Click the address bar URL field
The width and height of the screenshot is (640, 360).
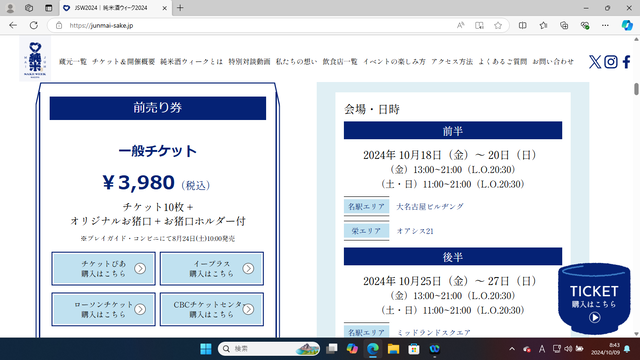coord(261,25)
